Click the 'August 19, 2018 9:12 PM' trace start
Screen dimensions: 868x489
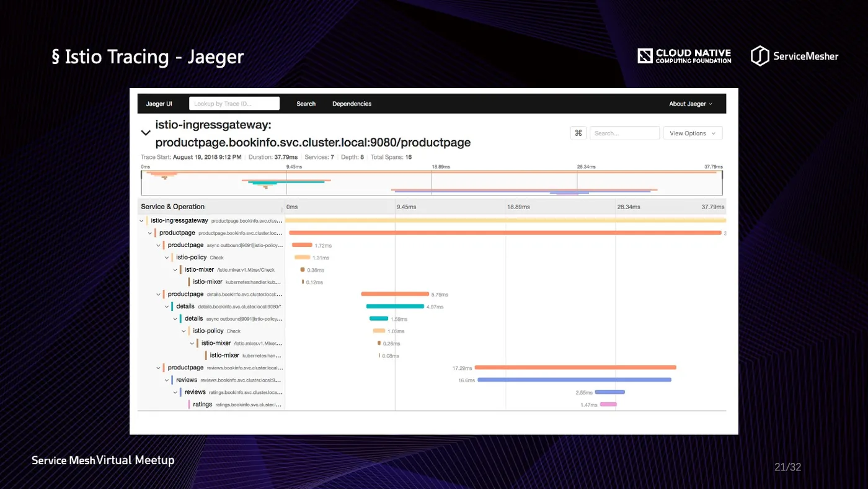pos(207,157)
